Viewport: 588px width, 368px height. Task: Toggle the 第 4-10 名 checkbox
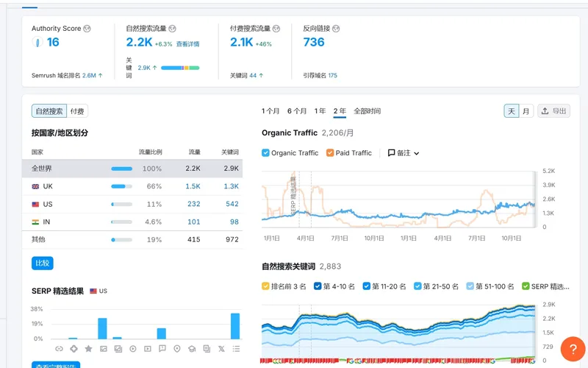tap(318, 286)
